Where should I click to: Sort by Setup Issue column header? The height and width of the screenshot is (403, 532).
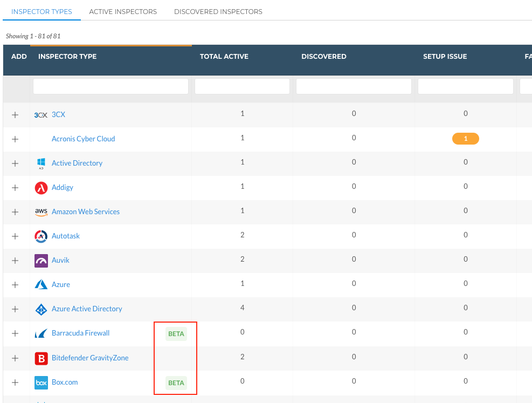[x=445, y=56]
